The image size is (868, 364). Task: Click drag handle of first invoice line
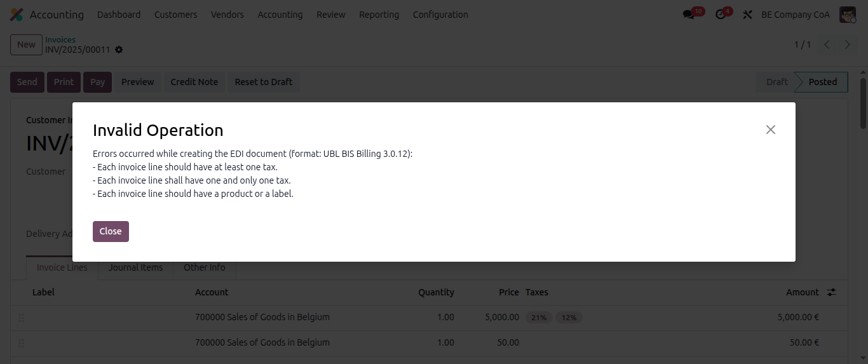(21, 318)
